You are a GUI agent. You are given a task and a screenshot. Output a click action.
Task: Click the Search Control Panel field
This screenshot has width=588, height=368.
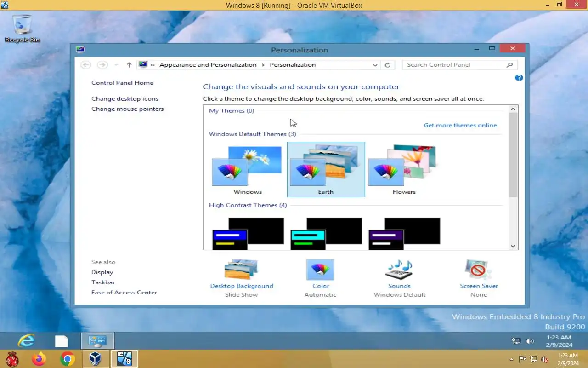pos(460,65)
